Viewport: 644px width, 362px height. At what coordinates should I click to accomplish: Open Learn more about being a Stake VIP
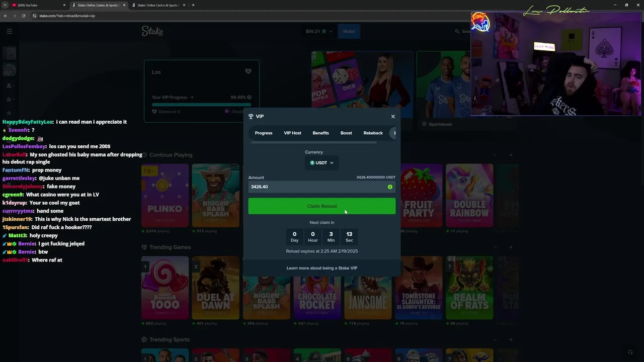[x=322, y=268]
